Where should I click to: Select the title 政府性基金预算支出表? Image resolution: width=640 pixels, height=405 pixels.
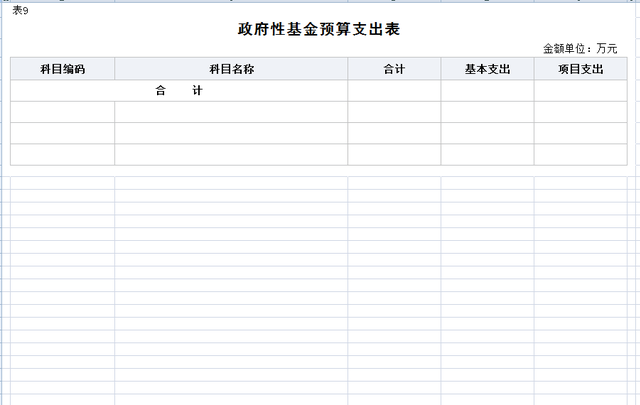click(x=319, y=29)
